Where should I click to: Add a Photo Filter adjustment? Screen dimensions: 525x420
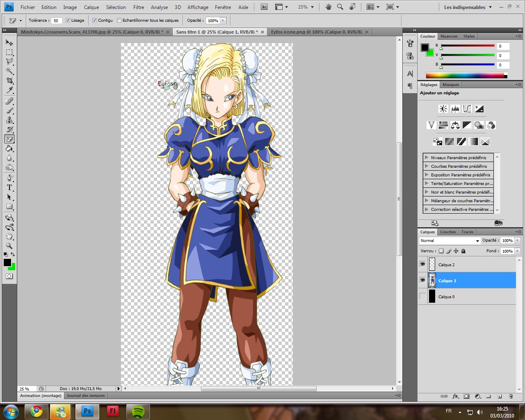pyautogui.click(x=479, y=125)
